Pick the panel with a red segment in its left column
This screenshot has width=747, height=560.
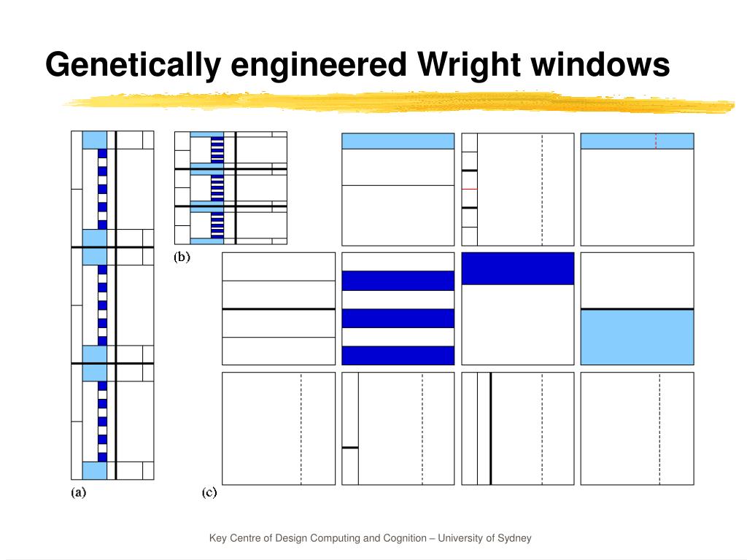click(518, 190)
